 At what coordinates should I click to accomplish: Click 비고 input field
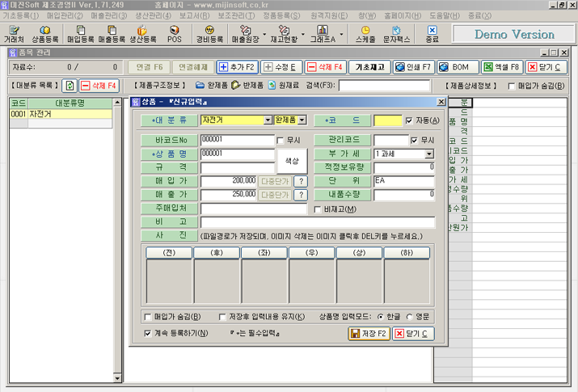point(318,222)
